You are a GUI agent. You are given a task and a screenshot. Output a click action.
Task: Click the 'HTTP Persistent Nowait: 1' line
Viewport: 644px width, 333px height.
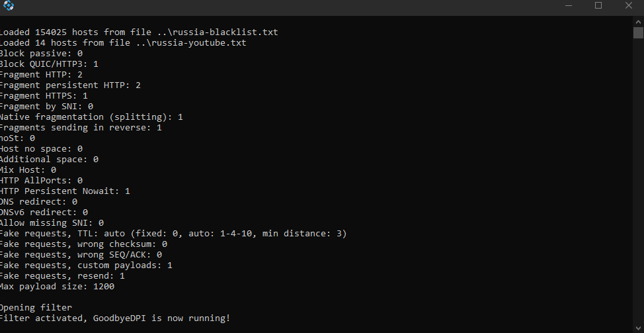click(x=65, y=191)
